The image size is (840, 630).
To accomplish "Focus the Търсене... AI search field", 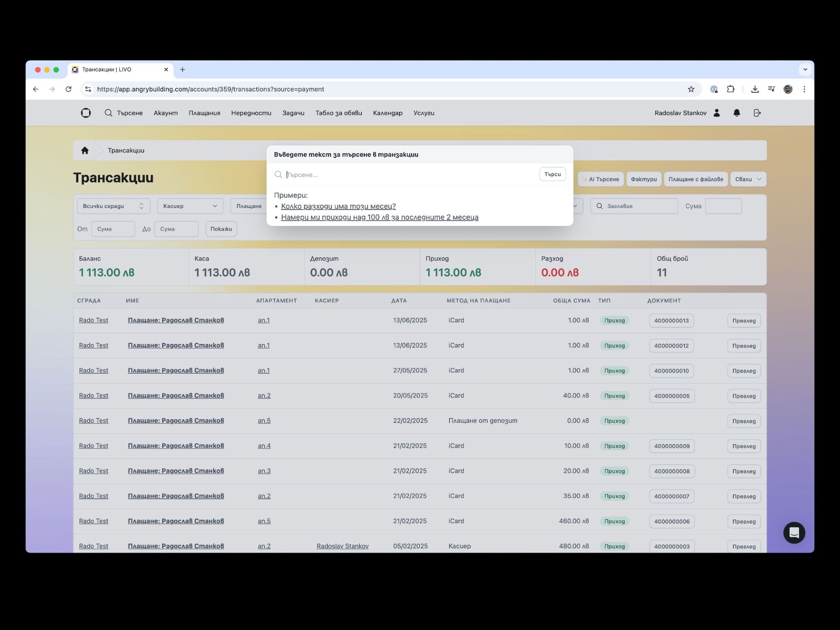I will (410, 175).
